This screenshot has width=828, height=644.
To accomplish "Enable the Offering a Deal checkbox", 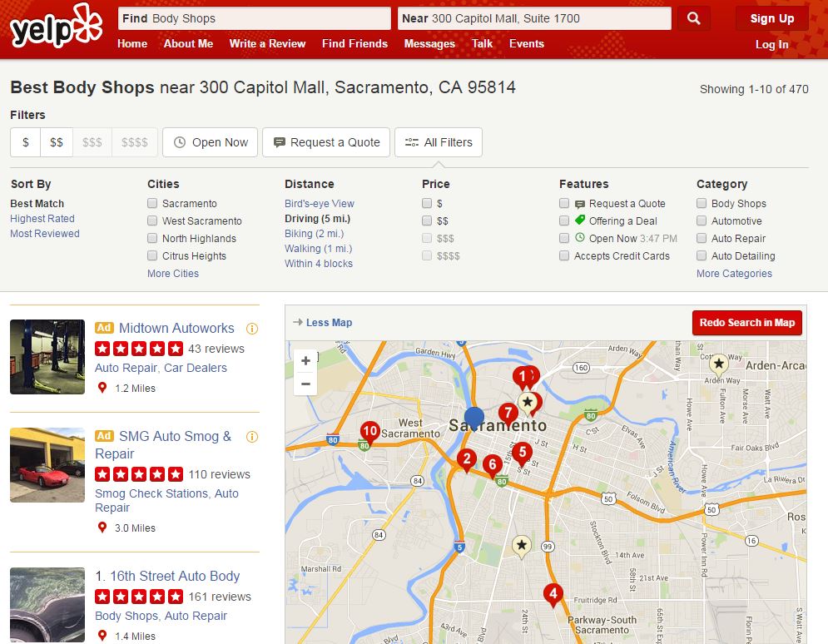I will [564, 220].
